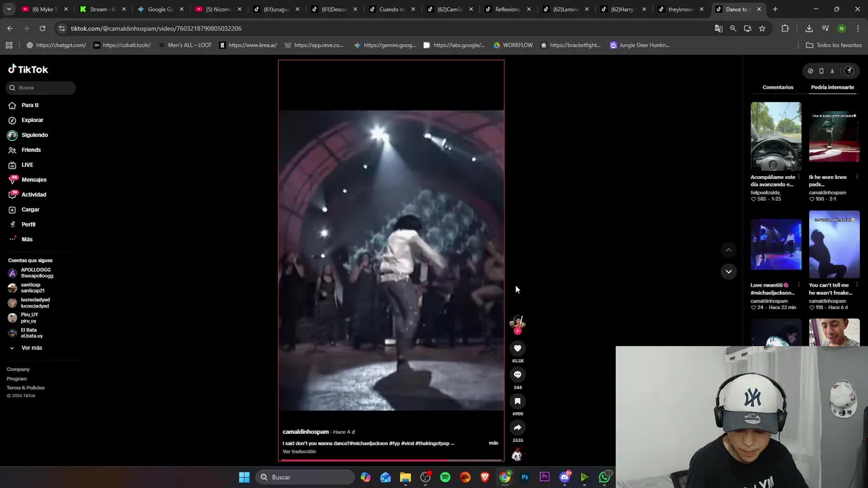The width and height of the screenshot is (868, 488).
Task: Switch to the Stream browser tab
Action: click(x=102, y=9)
